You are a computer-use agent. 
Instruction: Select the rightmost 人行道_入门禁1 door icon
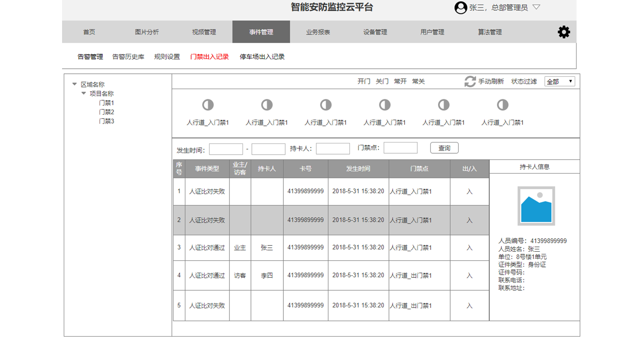(503, 105)
